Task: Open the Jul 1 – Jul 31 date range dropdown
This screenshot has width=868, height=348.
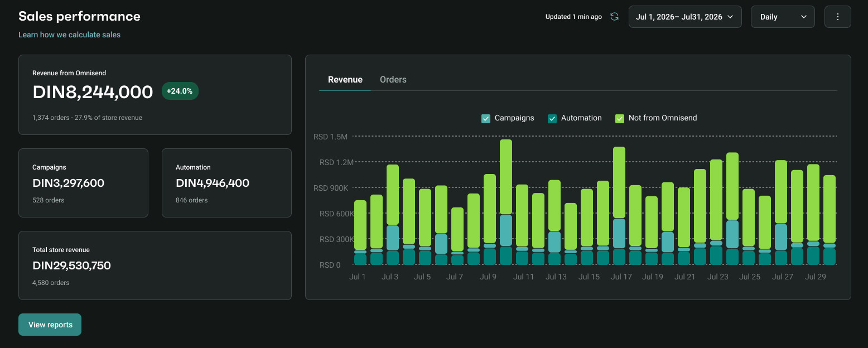Action: pyautogui.click(x=685, y=17)
